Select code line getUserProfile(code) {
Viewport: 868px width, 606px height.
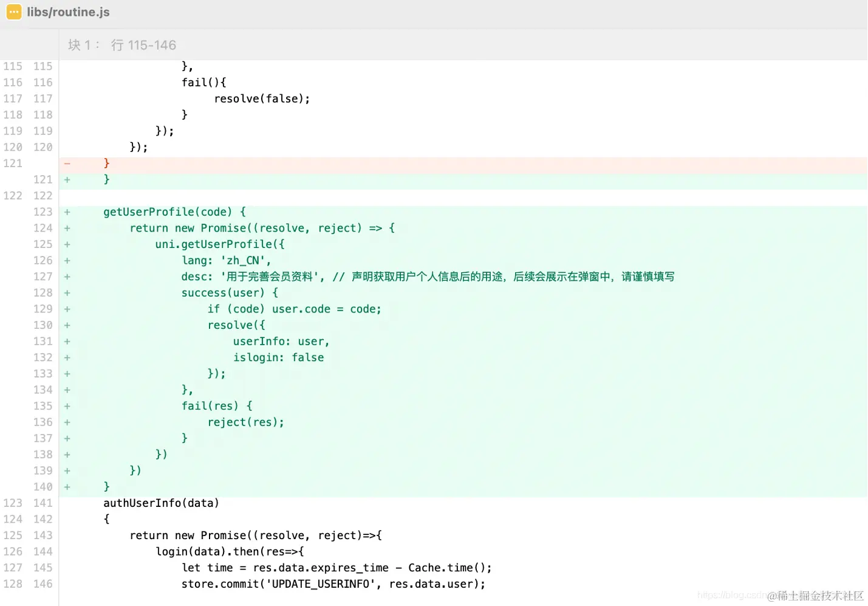(175, 212)
